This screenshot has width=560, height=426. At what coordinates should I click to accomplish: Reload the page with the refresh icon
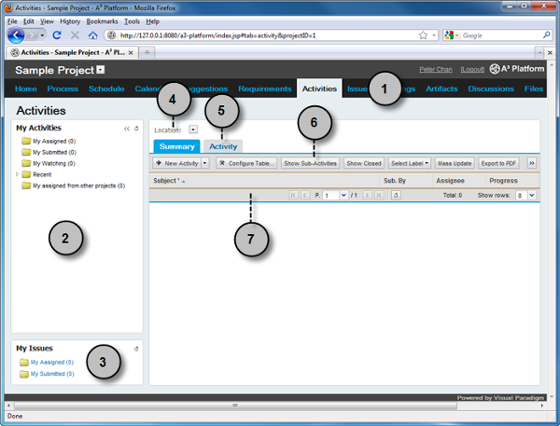coord(57,35)
